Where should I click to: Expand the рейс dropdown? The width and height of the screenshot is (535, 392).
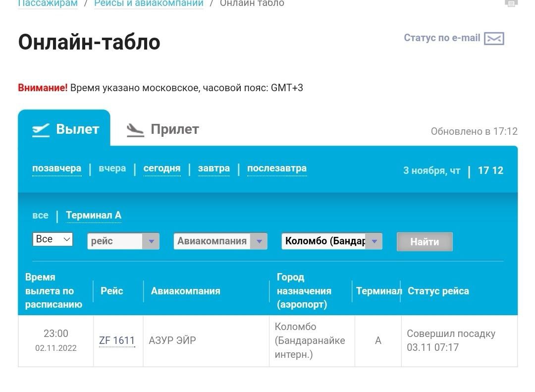(123, 241)
